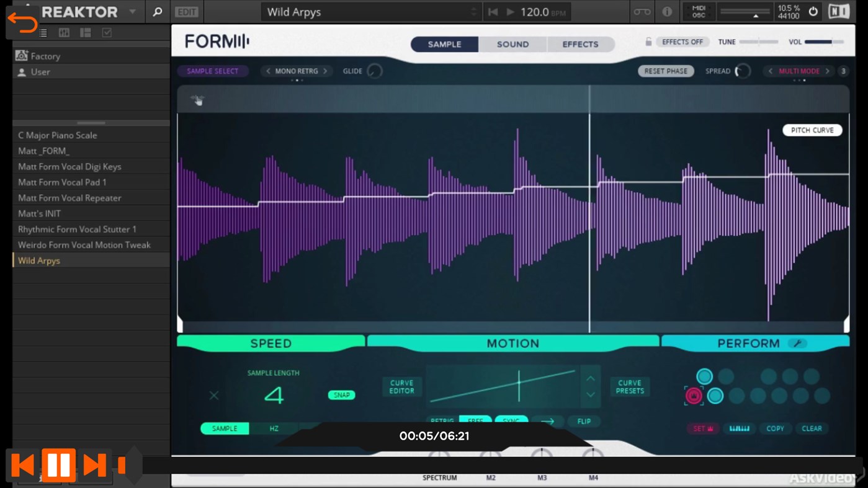Click the hand tool icon above waveform
Image resolution: width=868 pixels, height=488 pixels.
[197, 100]
